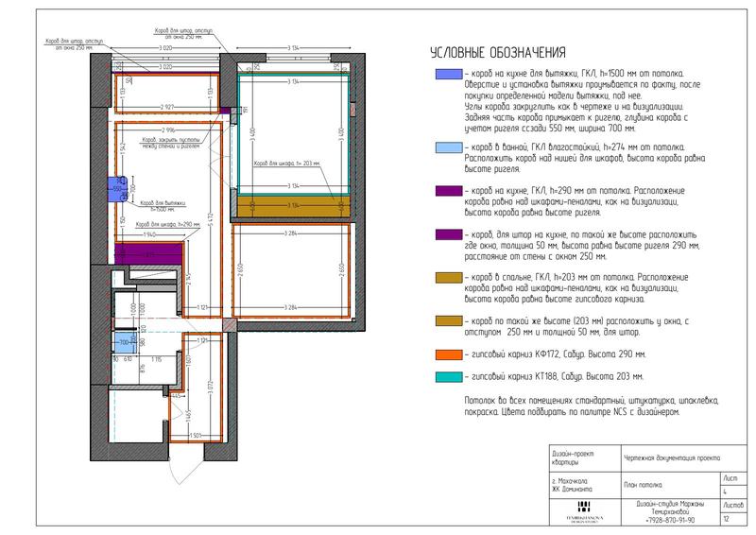
Task: Click the orange КФ172 cornice legend swatch
Action: click(x=448, y=354)
